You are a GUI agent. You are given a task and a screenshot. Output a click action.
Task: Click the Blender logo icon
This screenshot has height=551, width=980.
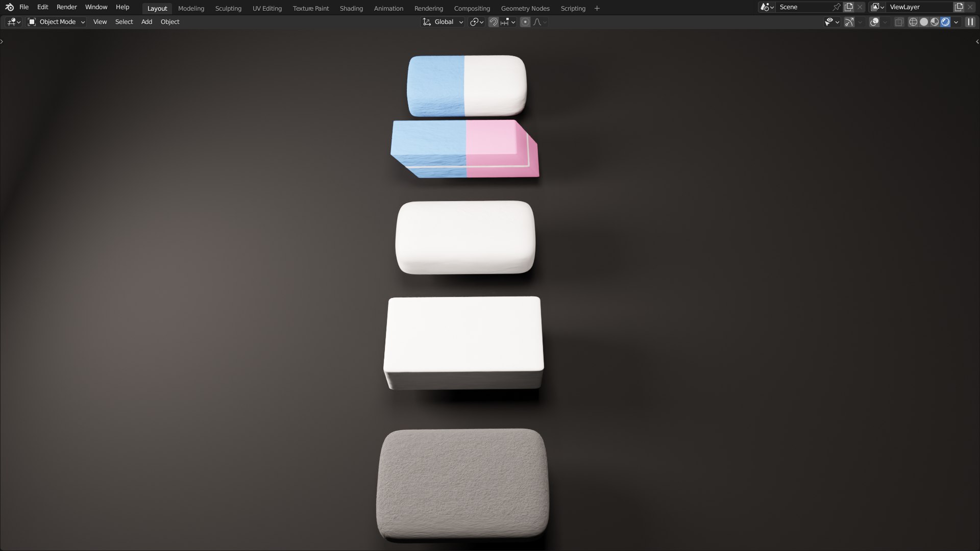point(9,7)
